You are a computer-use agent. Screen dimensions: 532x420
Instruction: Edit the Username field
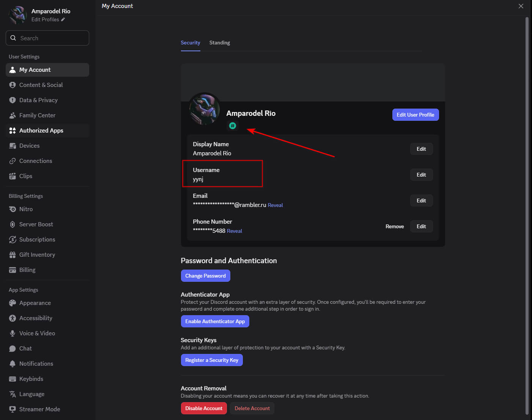[421, 175]
